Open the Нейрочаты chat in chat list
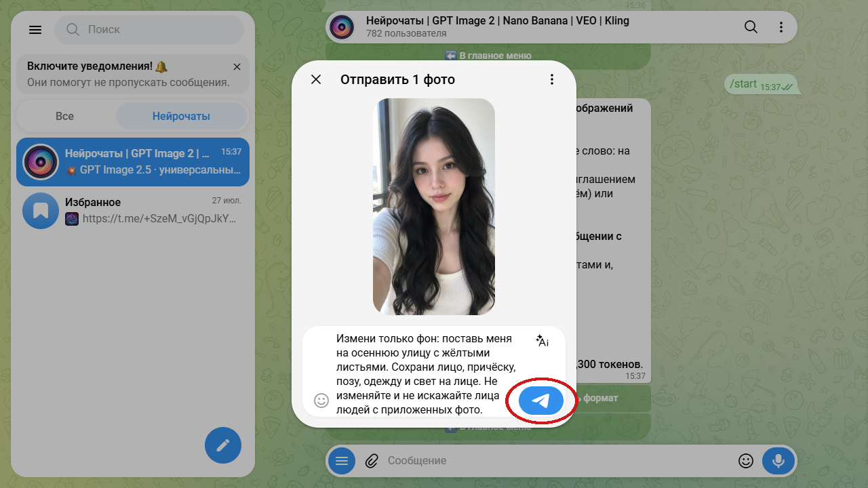 pos(133,162)
